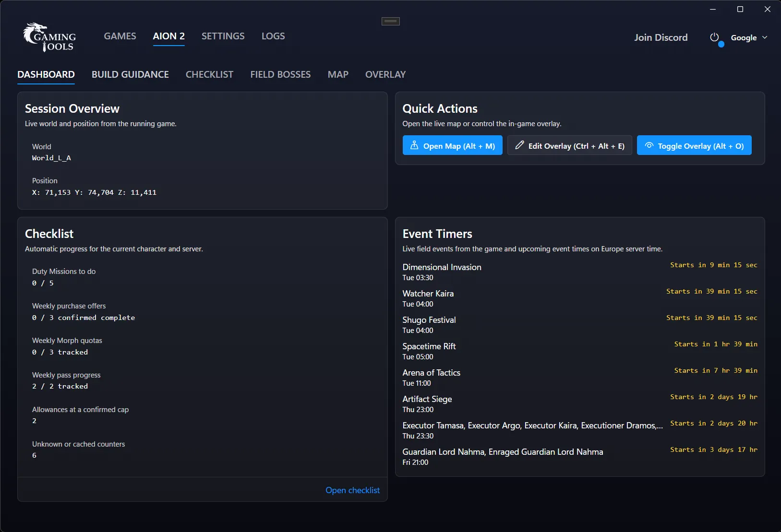Select the Checklist tab
781x532 pixels.
click(209, 74)
